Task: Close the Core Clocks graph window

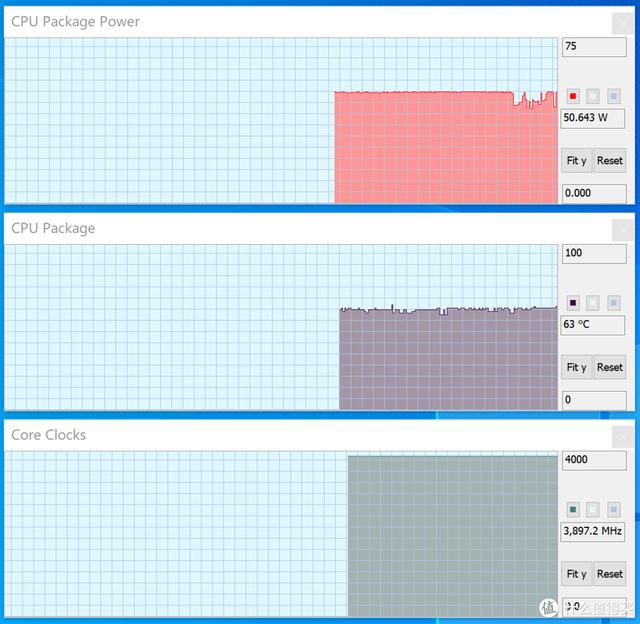Action: click(x=623, y=437)
